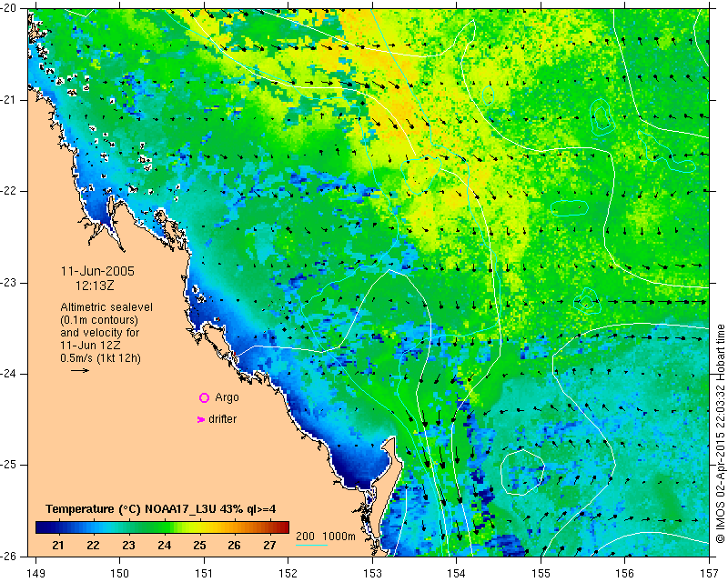This screenshot has width=728, height=582.
Task: Click latitude axis label -25
Action: point(9,465)
